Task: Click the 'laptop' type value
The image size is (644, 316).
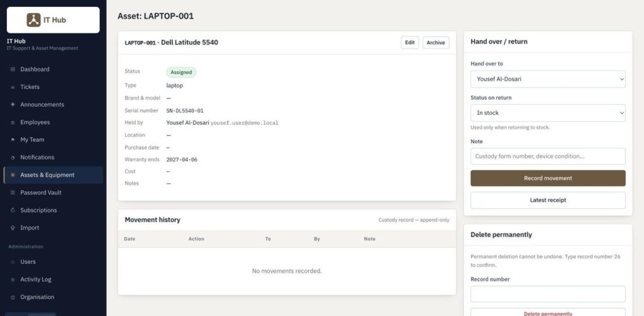Action: 175,86
